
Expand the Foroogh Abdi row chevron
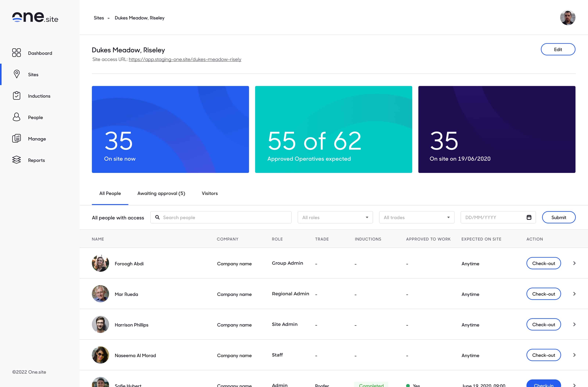(x=574, y=263)
